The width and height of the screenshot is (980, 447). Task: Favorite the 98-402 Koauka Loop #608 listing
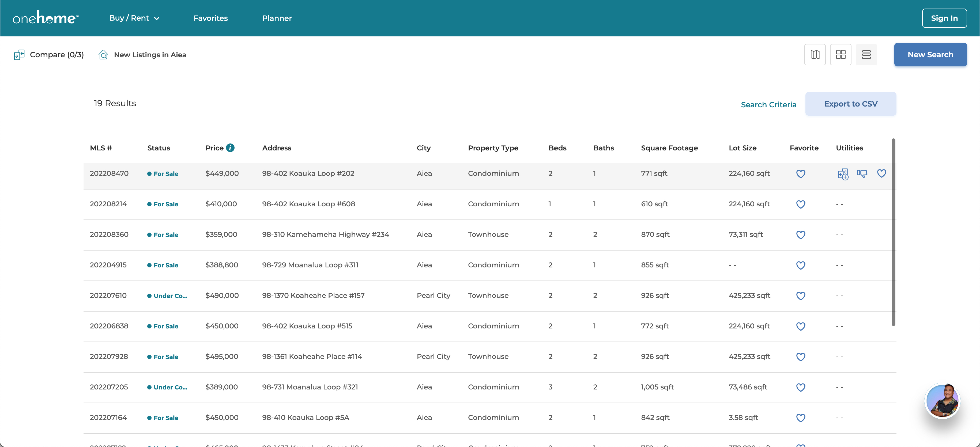click(x=800, y=204)
